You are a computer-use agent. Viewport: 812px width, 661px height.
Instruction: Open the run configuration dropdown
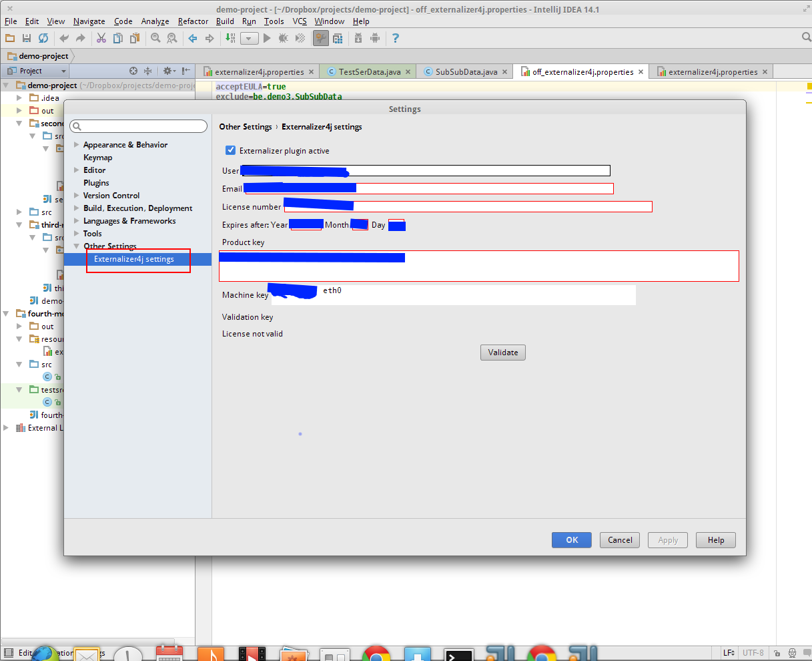[x=249, y=39]
